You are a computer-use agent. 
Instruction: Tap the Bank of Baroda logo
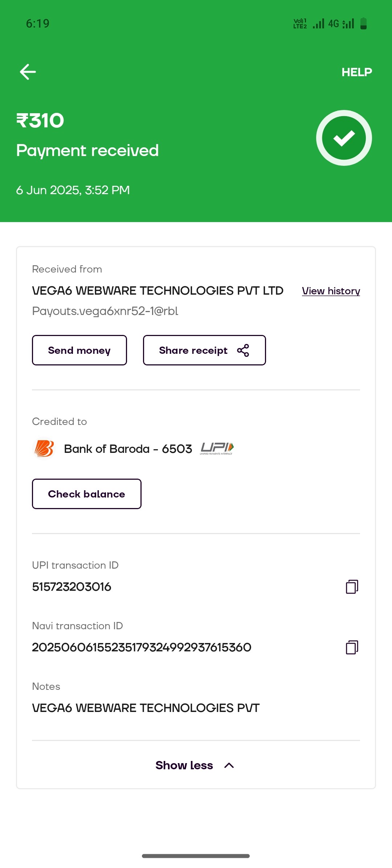pos(44,449)
